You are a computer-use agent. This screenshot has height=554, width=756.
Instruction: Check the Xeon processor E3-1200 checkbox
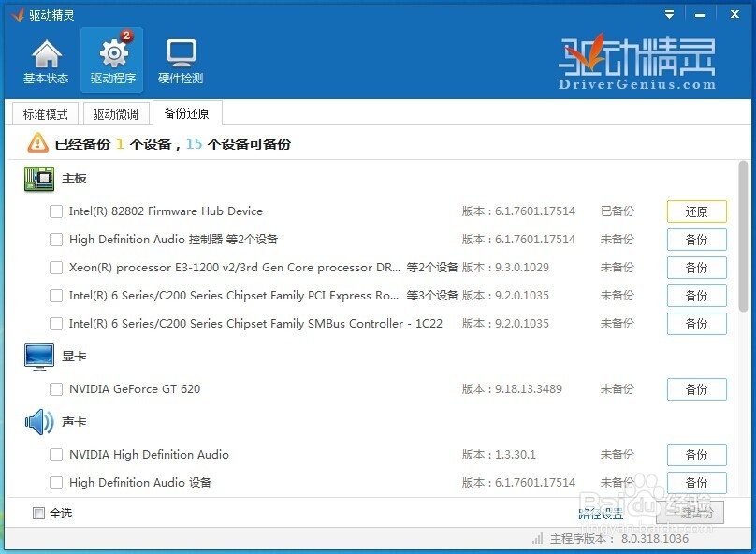point(56,267)
